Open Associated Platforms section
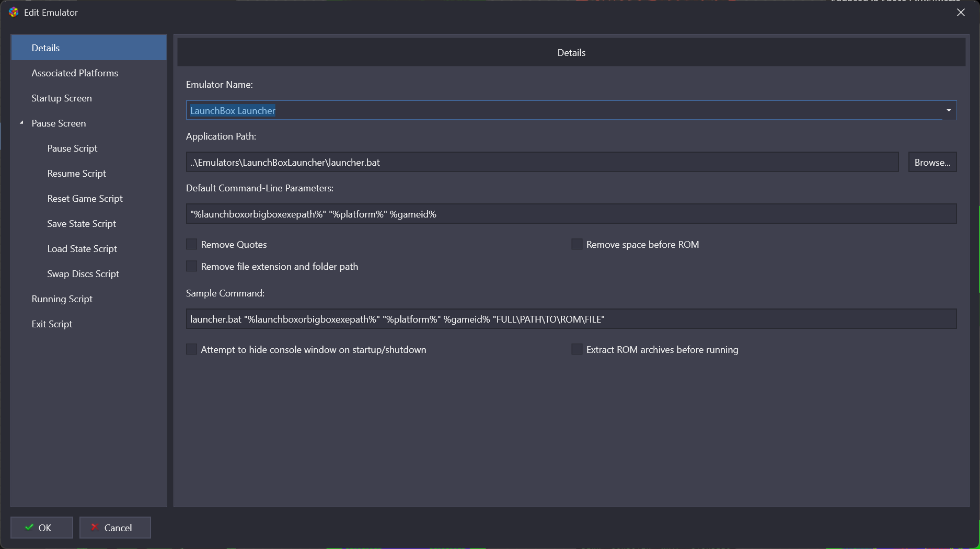The width and height of the screenshot is (980, 549). click(x=89, y=73)
